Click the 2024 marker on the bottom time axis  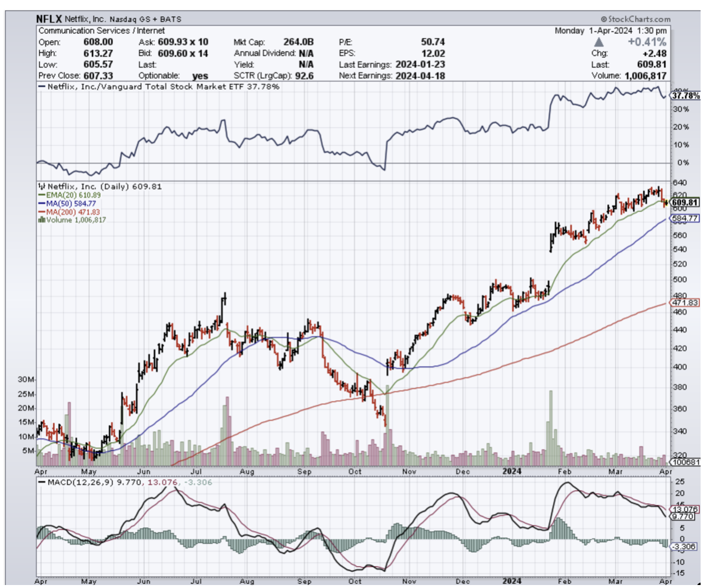(x=512, y=580)
